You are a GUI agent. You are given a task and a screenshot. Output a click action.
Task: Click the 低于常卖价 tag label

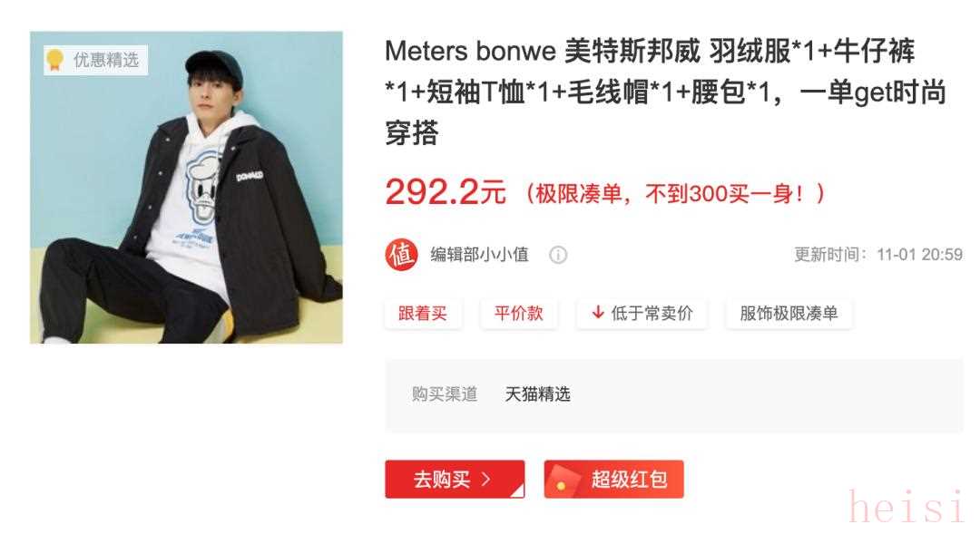pos(652,313)
